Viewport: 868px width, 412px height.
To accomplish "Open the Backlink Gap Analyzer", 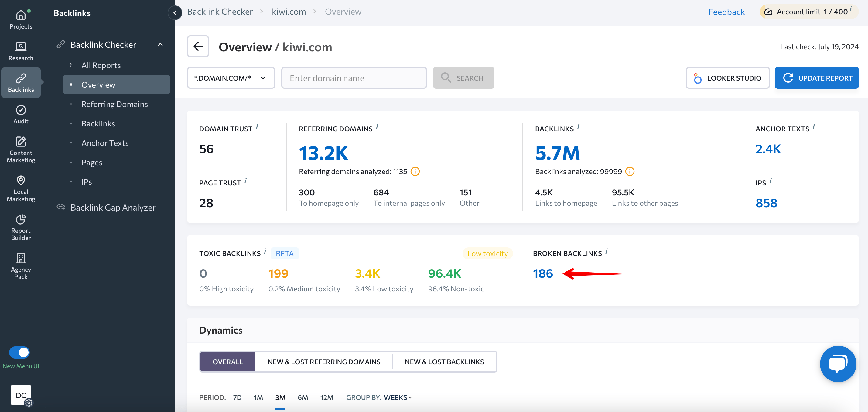I will click(113, 207).
